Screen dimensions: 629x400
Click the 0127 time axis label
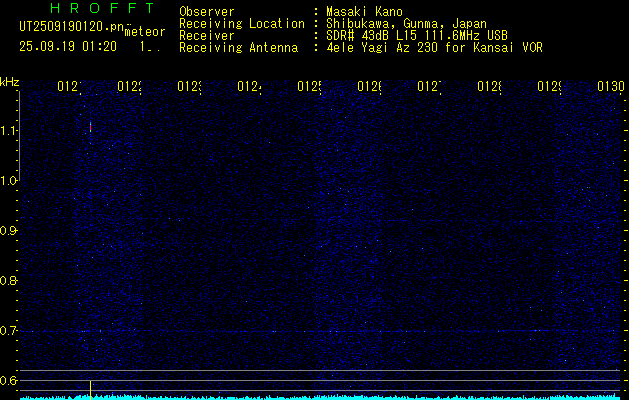(429, 86)
